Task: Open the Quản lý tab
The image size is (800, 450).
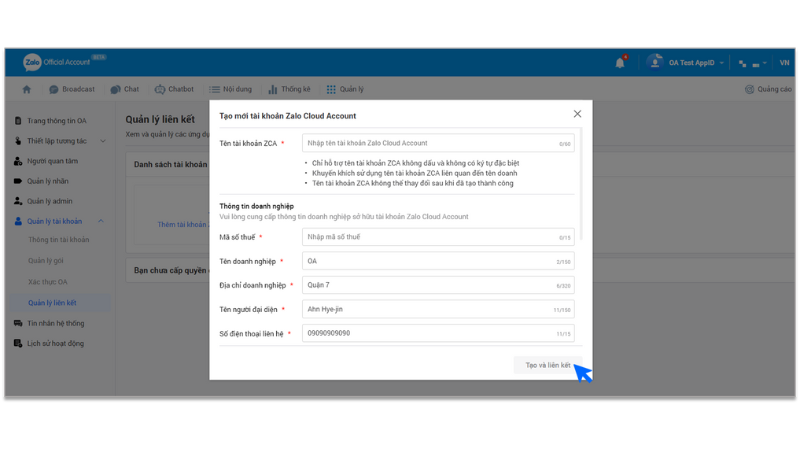Action: [345, 89]
